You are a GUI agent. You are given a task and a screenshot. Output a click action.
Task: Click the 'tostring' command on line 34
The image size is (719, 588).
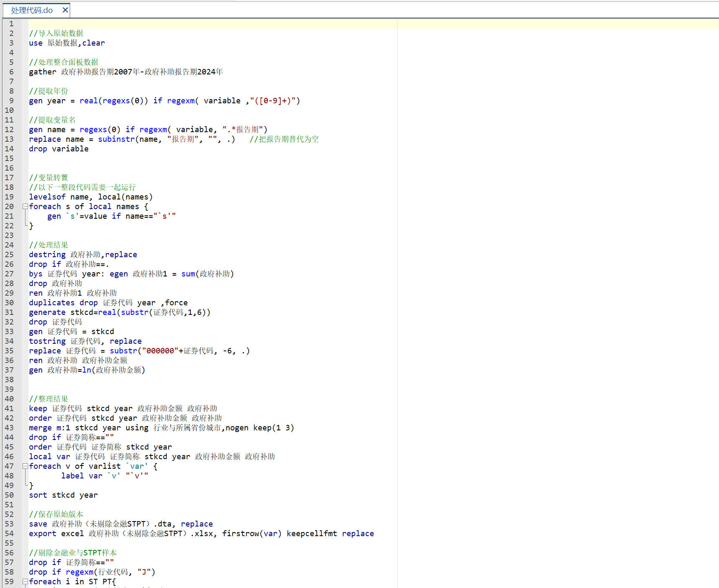47,341
